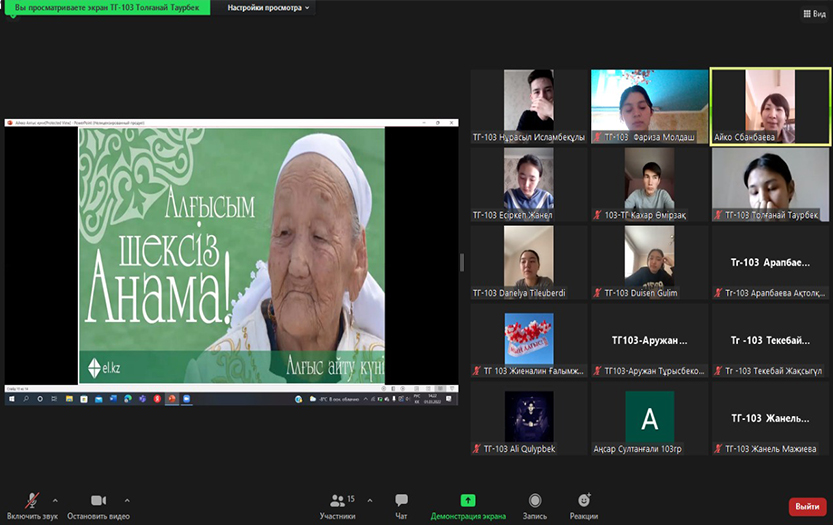Open Реакции reactions menu
Screen dimensions: 833x525
pyautogui.click(x=584, y=501)
